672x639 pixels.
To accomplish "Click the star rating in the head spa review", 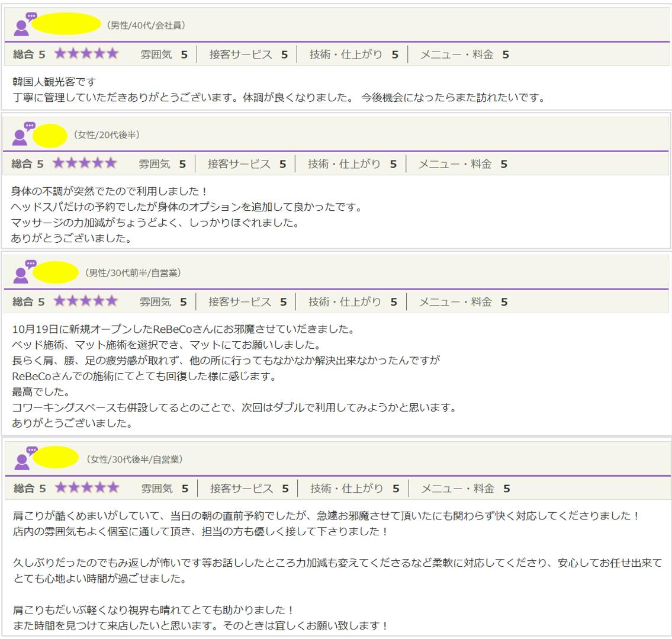I will point(85,163).
